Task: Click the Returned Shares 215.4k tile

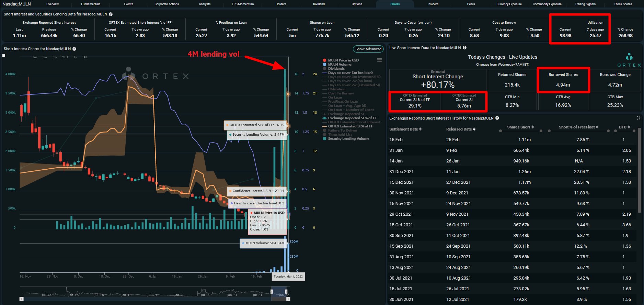Action: click(512, 80)
